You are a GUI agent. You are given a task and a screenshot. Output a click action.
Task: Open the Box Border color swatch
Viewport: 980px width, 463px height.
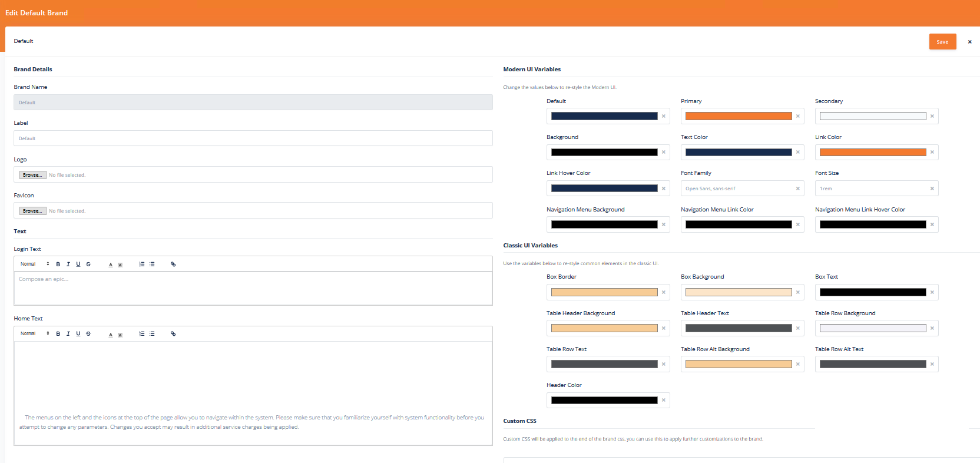click(604, 292)
